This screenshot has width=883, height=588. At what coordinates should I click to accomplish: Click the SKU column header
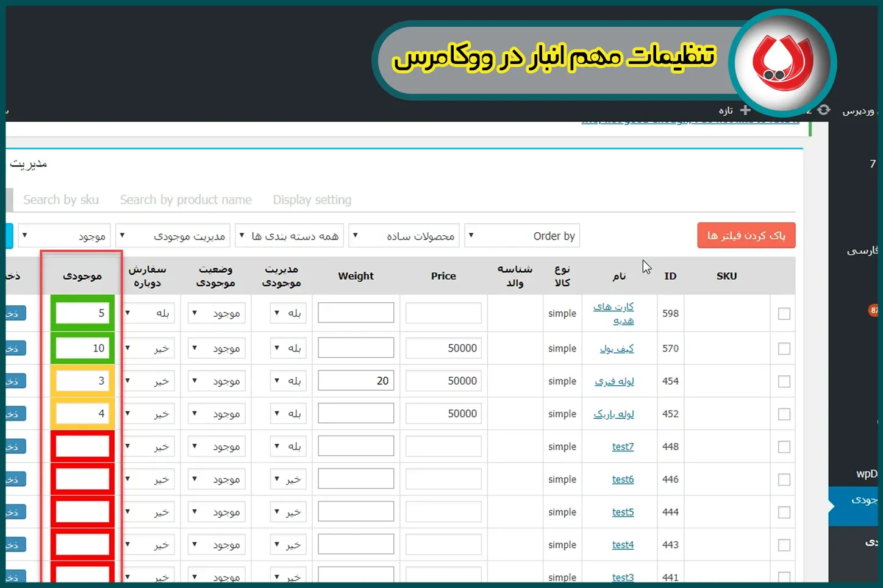click(727, 276)
